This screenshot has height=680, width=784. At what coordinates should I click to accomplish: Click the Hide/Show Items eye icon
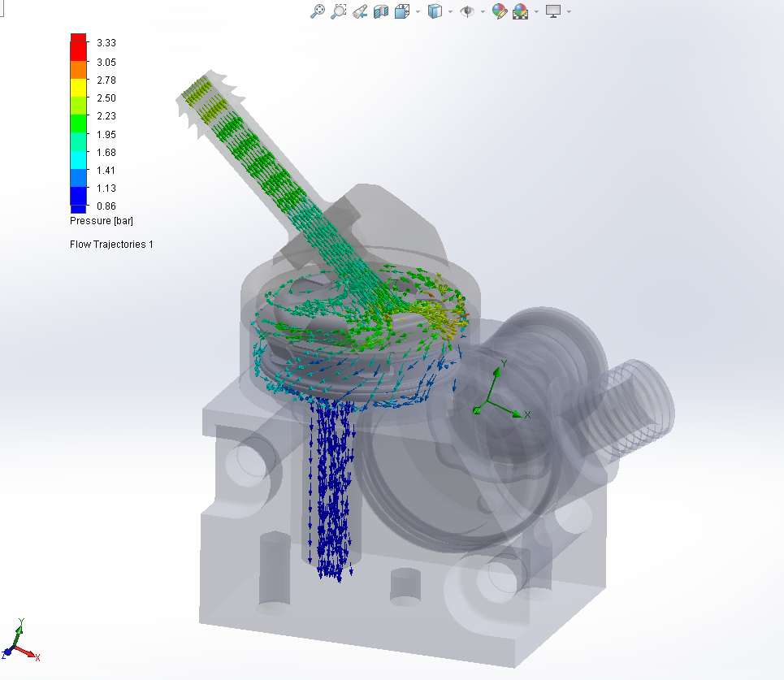tap(466, 11)
